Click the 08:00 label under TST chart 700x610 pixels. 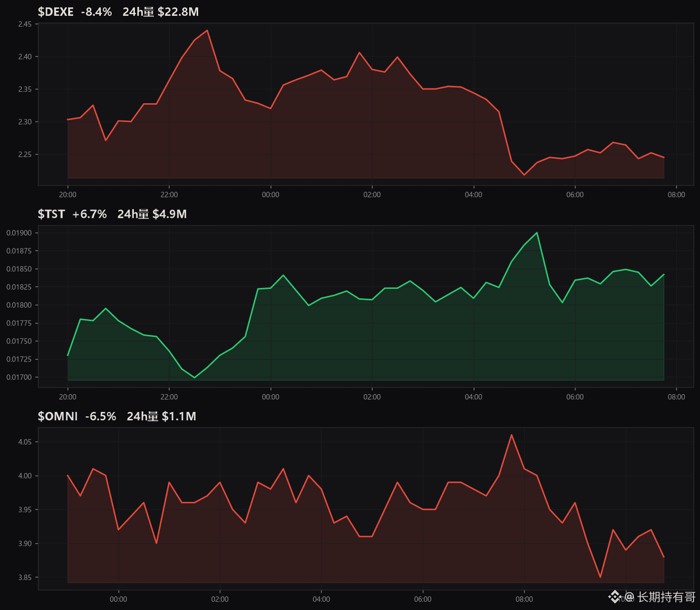point(676,397)
